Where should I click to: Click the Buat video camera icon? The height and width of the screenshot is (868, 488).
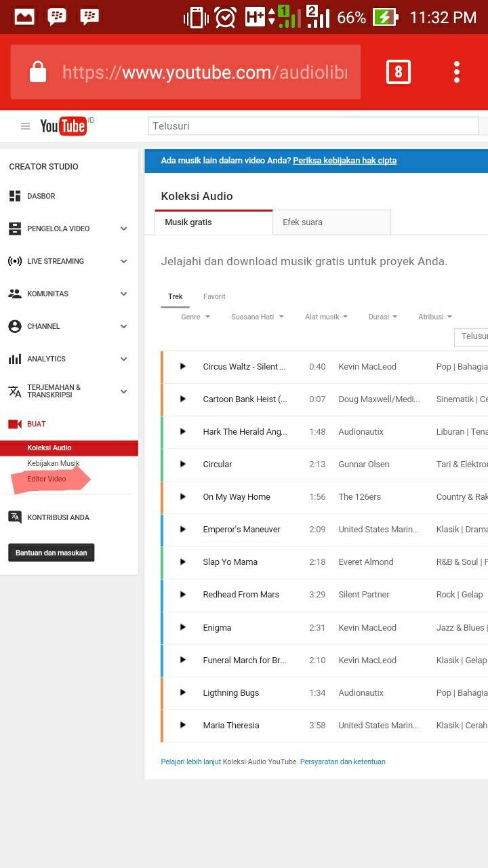point(15,424)
